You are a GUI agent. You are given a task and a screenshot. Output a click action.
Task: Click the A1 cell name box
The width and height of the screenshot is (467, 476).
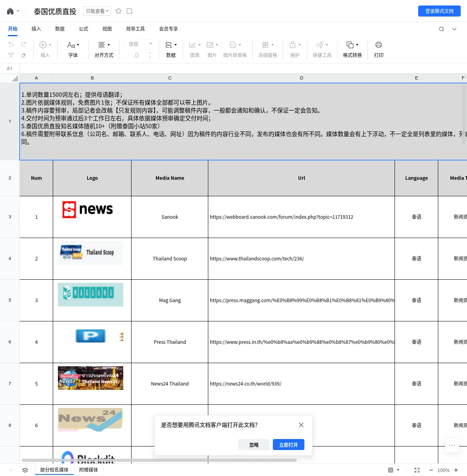click(x=10, y=68)
